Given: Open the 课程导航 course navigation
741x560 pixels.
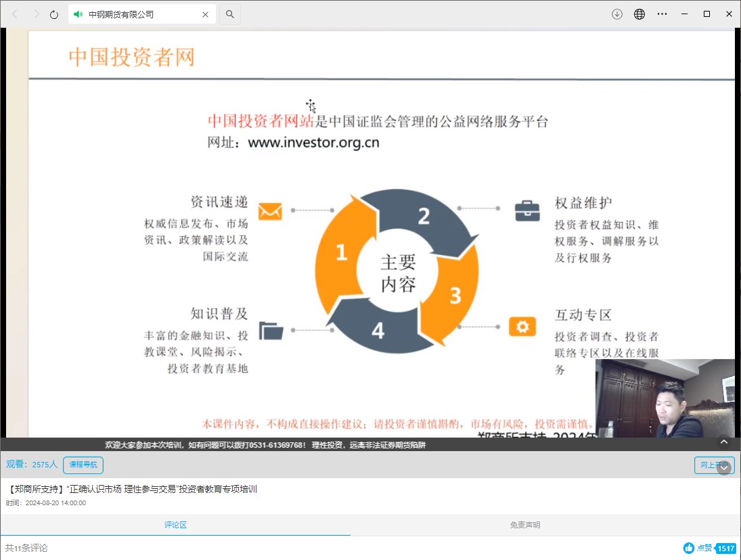Looking at the screenshot, I should 83,465.
